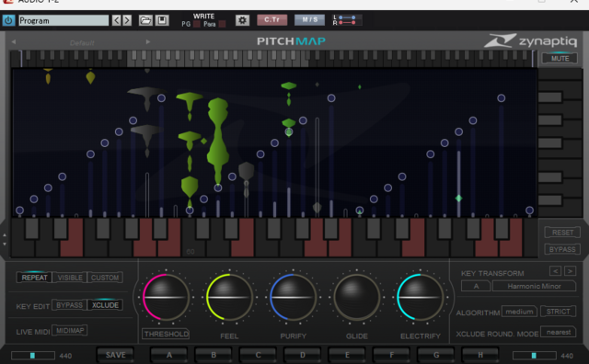Toggle the MUTE button
Screen dimensions: 589x364
coord(560,59)
